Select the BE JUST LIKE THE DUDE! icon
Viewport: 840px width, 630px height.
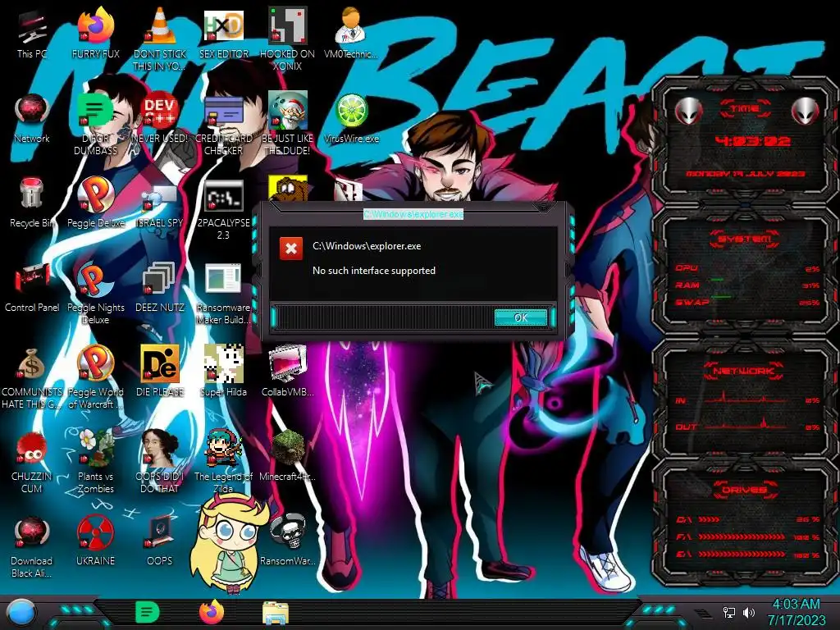287,125
